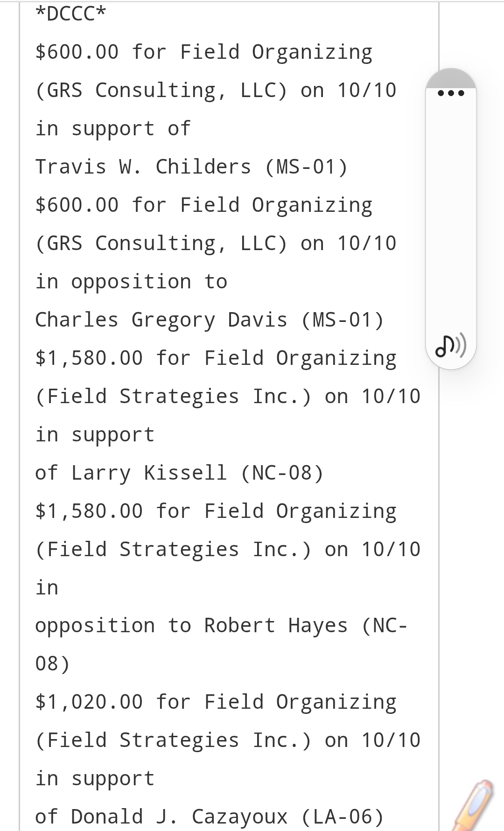504x831 pixels.
Task: Click the "in support of" line near top
Action: 113,129
